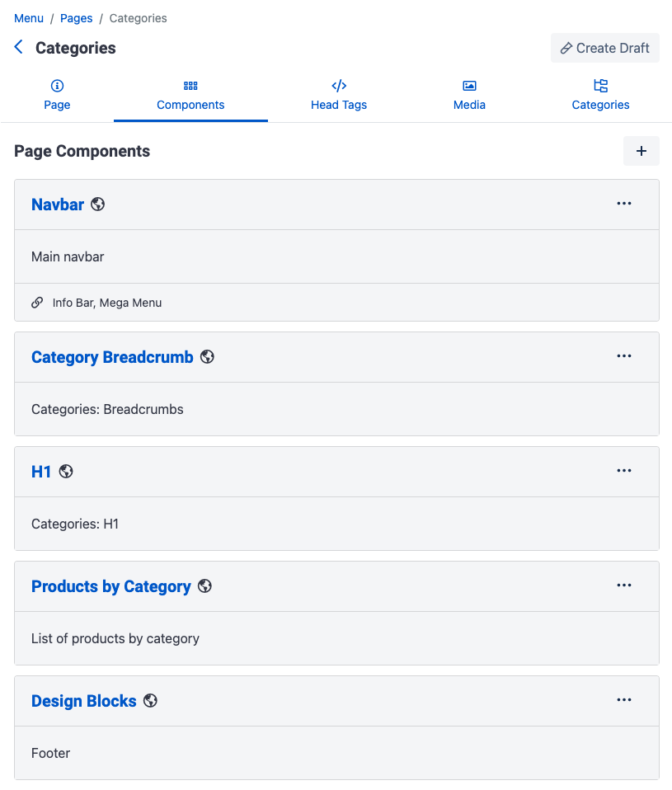Switch to the Page tab

click(x=57, y=95)
